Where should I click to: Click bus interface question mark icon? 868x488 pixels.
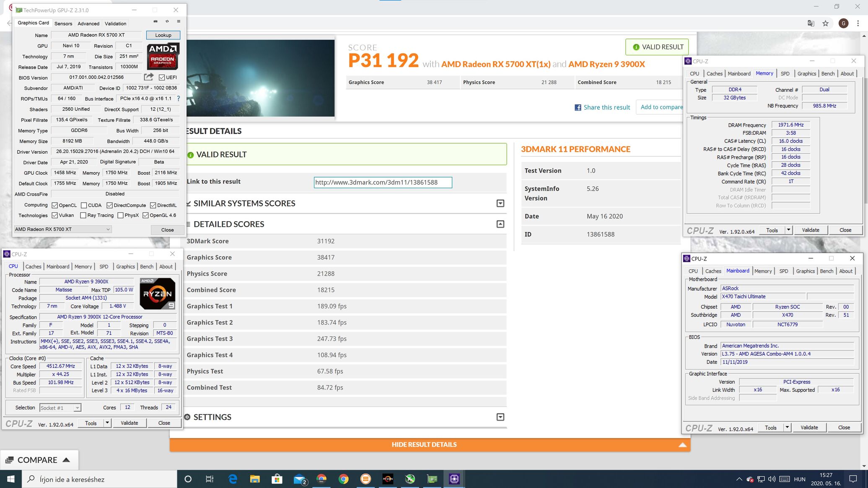(179, 98)
